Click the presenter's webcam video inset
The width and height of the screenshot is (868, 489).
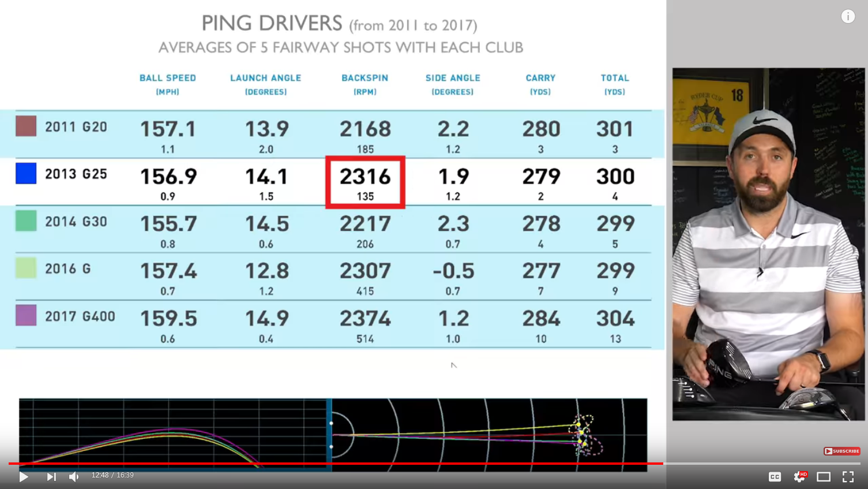tap(768, 244)
